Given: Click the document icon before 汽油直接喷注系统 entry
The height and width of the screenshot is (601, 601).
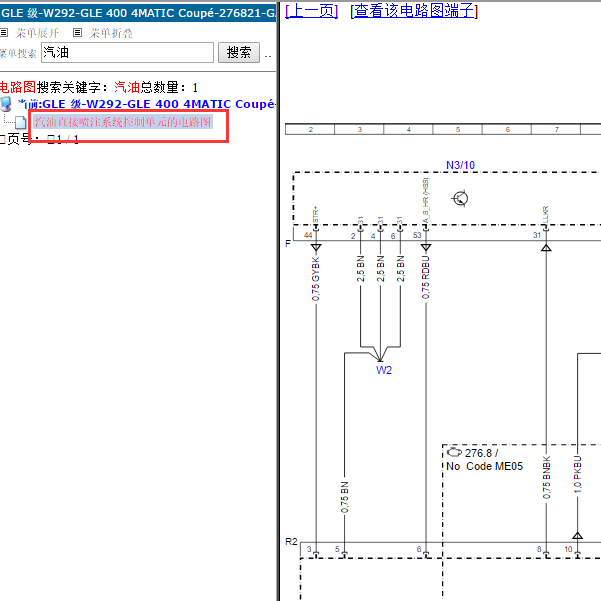Looking at the screenshot, I should [21, 123].
